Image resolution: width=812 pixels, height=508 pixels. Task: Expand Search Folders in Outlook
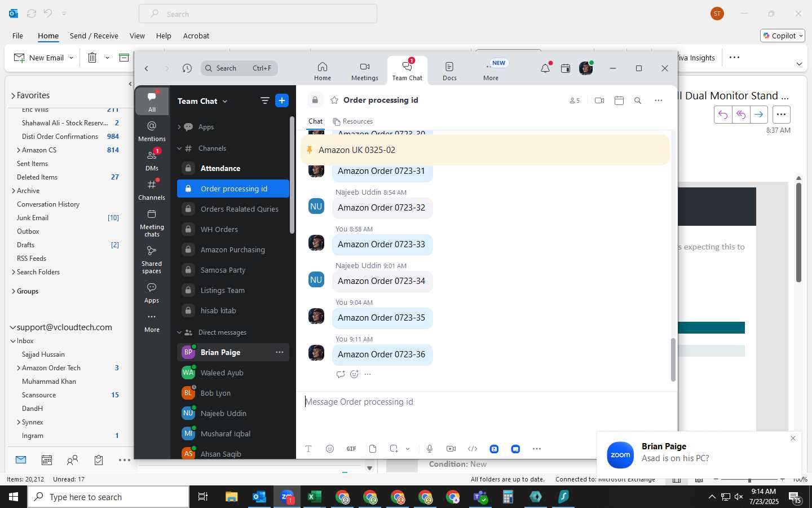13,272
